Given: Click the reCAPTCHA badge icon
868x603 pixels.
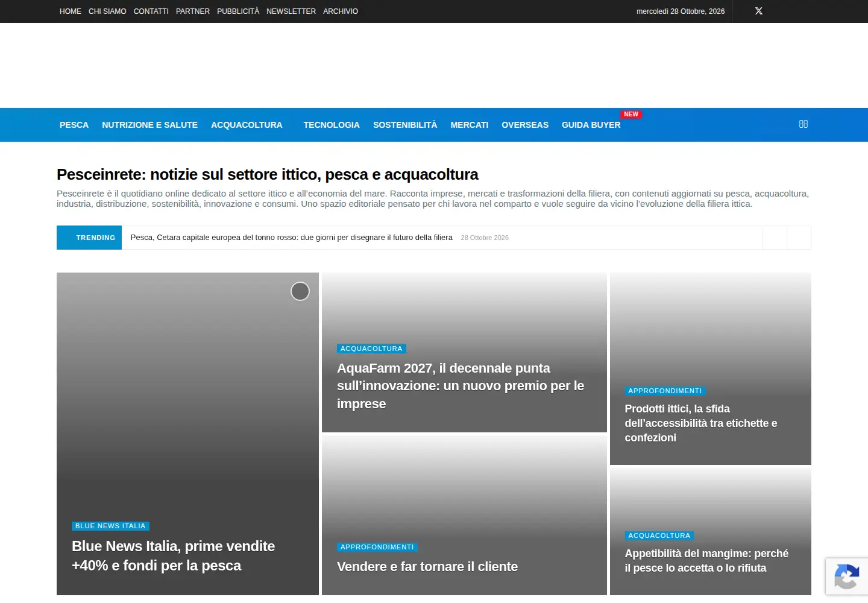Looking at the screenshot, I should coord(847,576).
